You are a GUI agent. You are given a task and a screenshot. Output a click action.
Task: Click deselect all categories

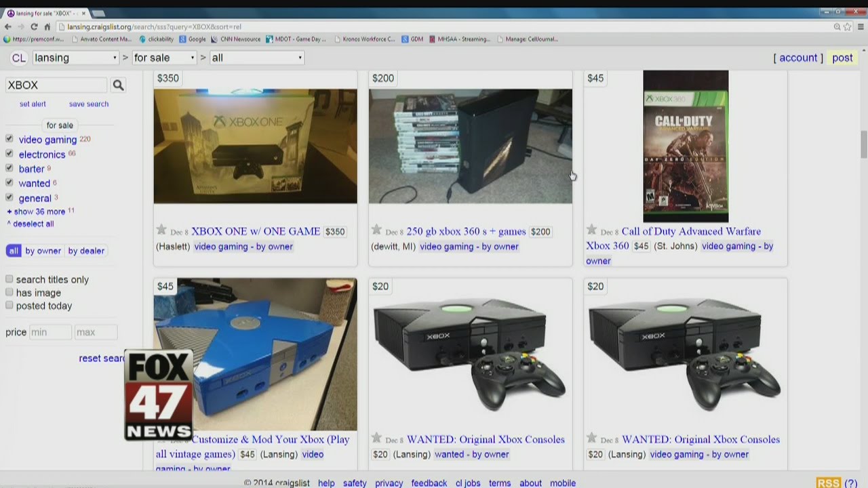coord(31,224)
